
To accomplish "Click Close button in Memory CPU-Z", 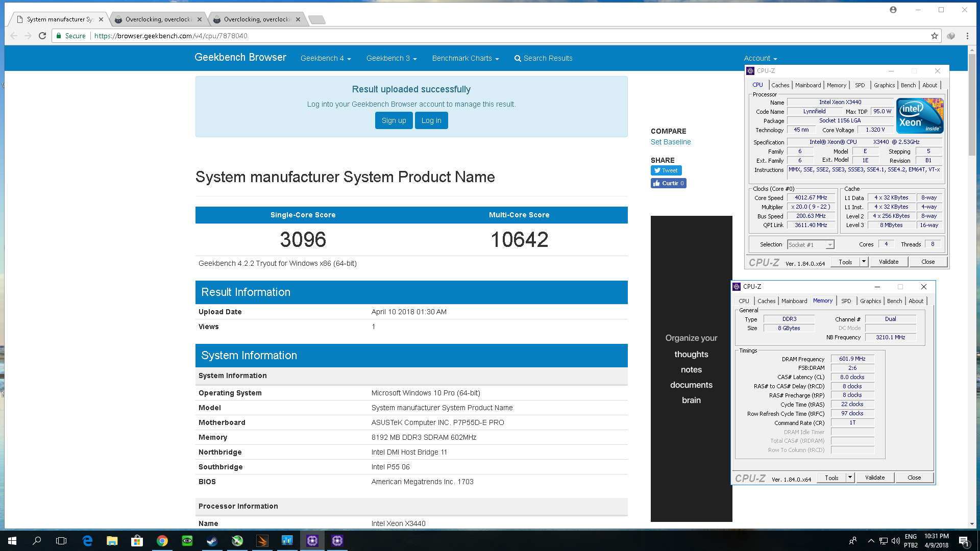I will (914, 478).
